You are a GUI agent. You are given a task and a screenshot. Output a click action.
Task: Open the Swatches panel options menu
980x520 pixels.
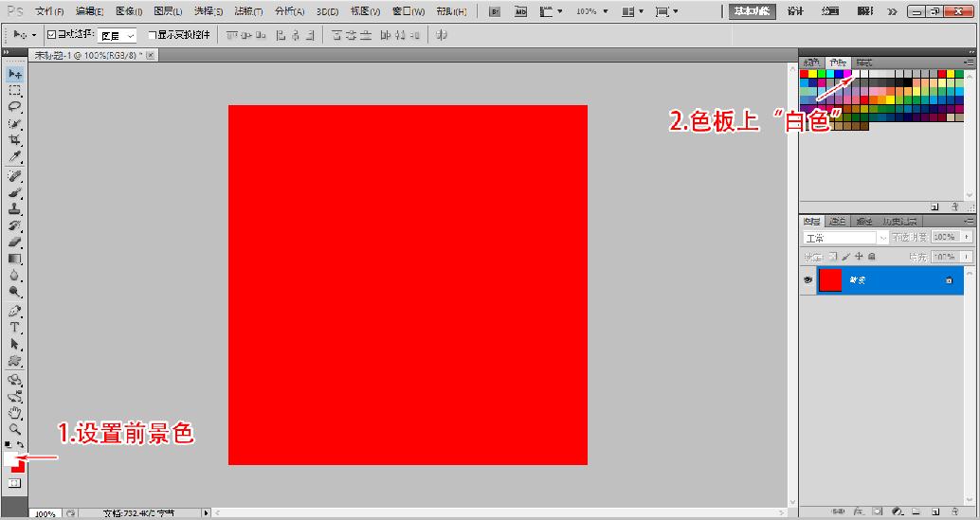tap(970, 63)
